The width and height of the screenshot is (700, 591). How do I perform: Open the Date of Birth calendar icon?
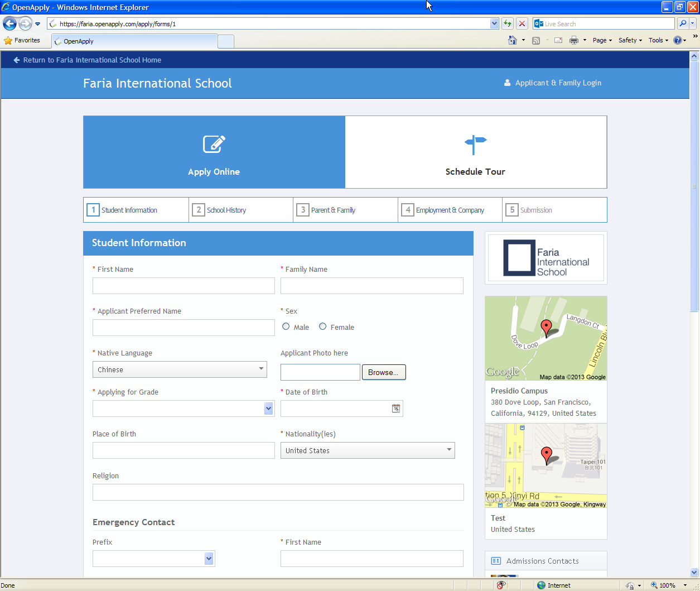pyautogui.click(x=396, y=409)
